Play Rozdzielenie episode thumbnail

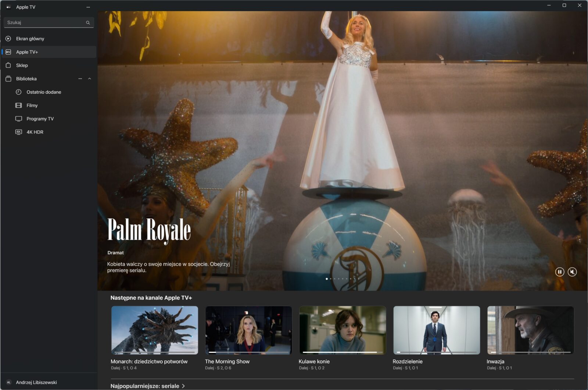437,330
